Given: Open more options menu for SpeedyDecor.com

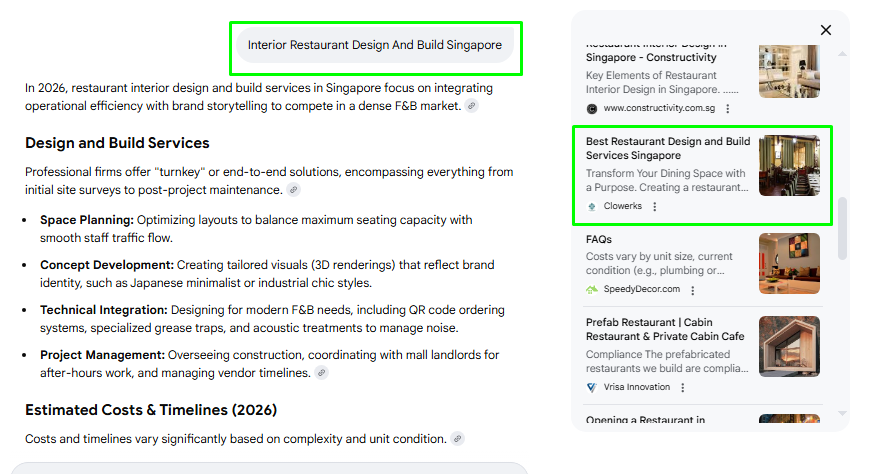Looking at the screenshot, I should (692, 290).
